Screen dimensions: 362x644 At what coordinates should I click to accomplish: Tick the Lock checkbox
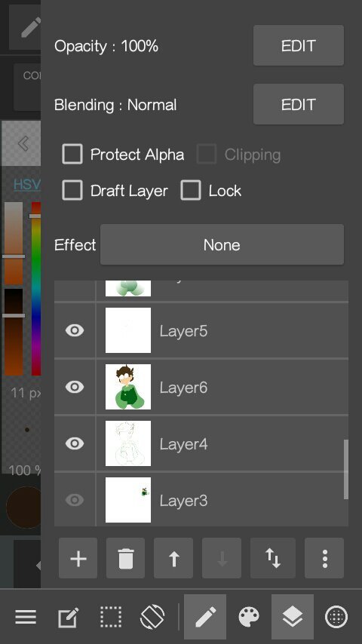[191, 191]
